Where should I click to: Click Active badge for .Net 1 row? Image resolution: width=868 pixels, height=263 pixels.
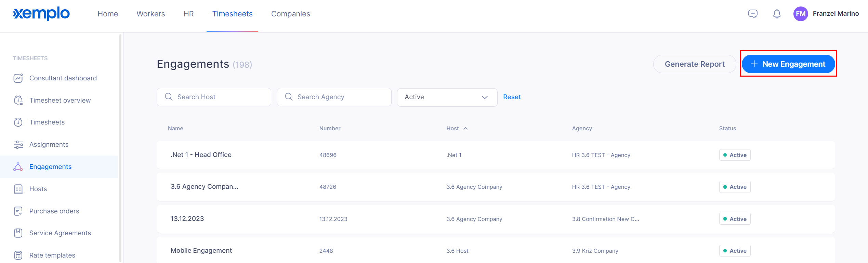(735, 155)
